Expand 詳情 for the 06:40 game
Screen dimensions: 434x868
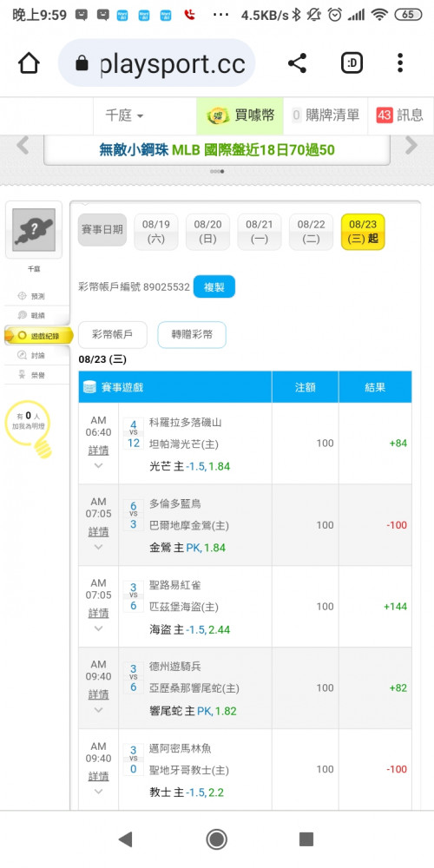pos(99,450)
